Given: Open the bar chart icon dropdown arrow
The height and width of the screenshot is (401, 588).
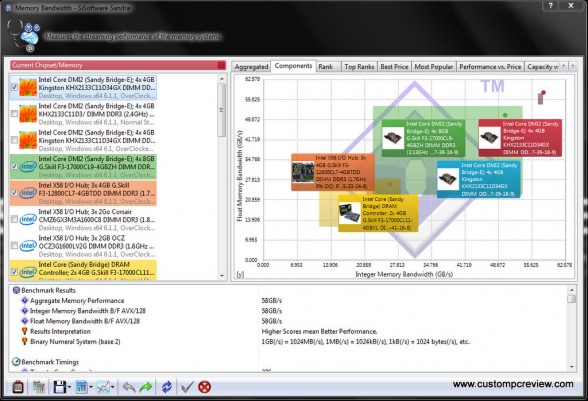Looking at the screenshot, I should point(91,387).
